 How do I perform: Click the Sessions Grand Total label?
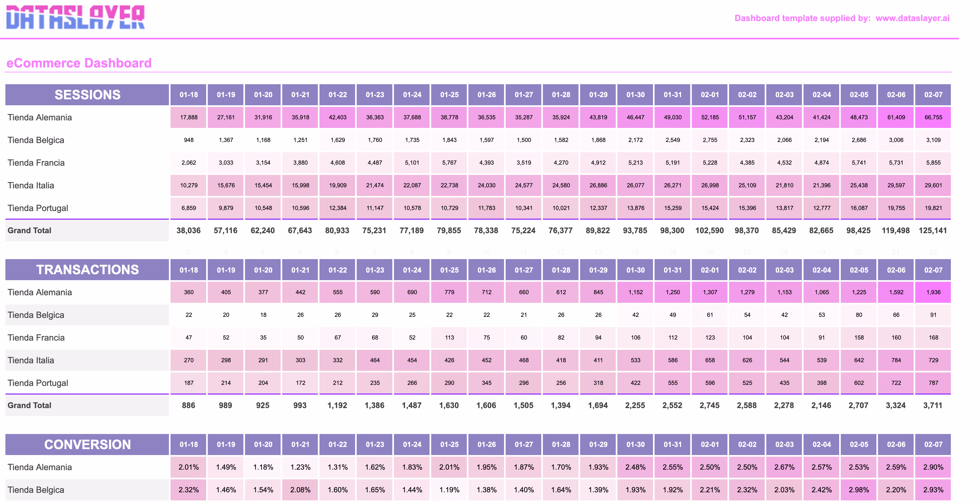[x=30, y=231]
